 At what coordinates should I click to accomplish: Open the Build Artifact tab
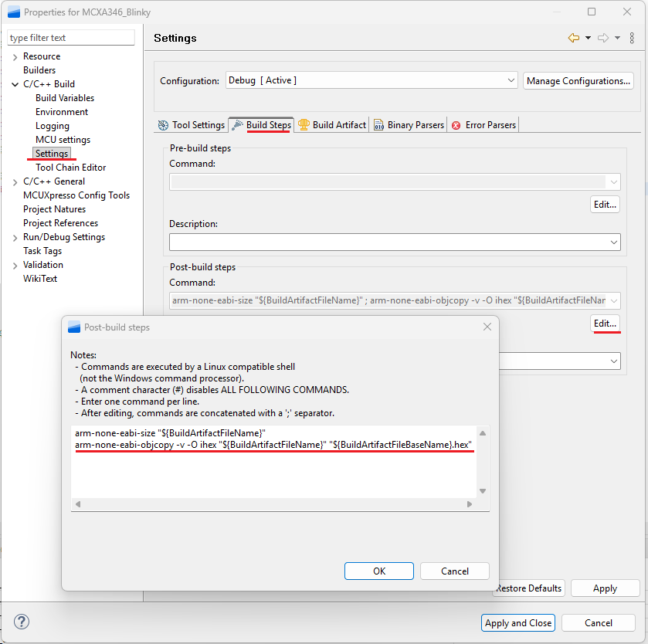[332, 124]
